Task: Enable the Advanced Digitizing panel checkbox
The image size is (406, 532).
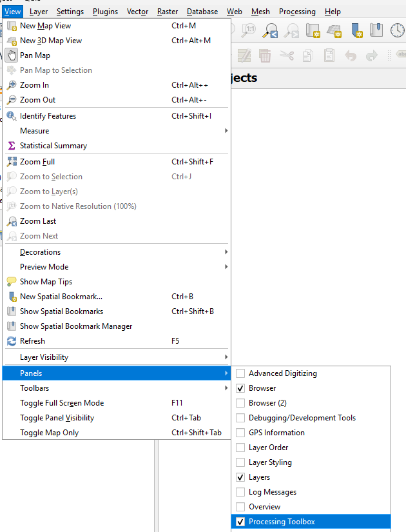Action: coord(240,373)
